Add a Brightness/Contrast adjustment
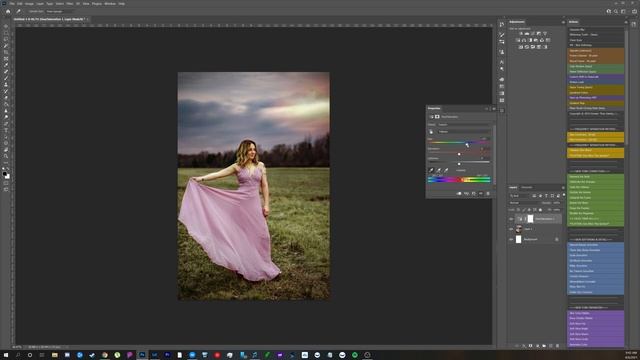 click(521, 33)
